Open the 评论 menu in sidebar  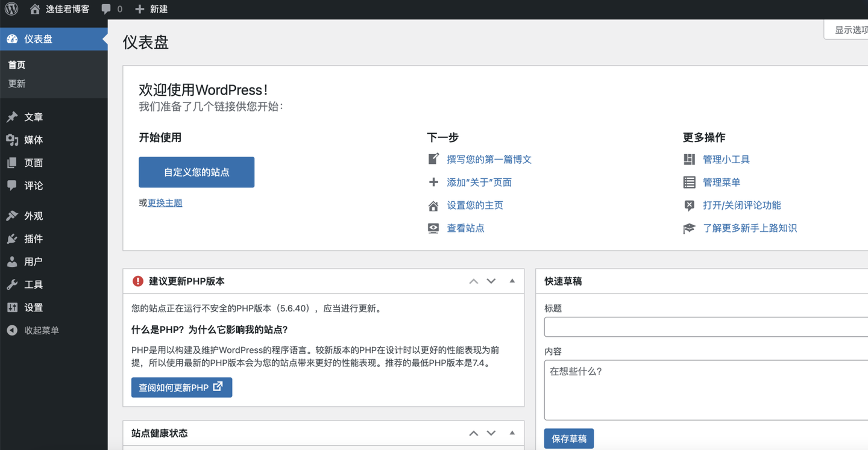pyautogui.click(x=54, y=186)
